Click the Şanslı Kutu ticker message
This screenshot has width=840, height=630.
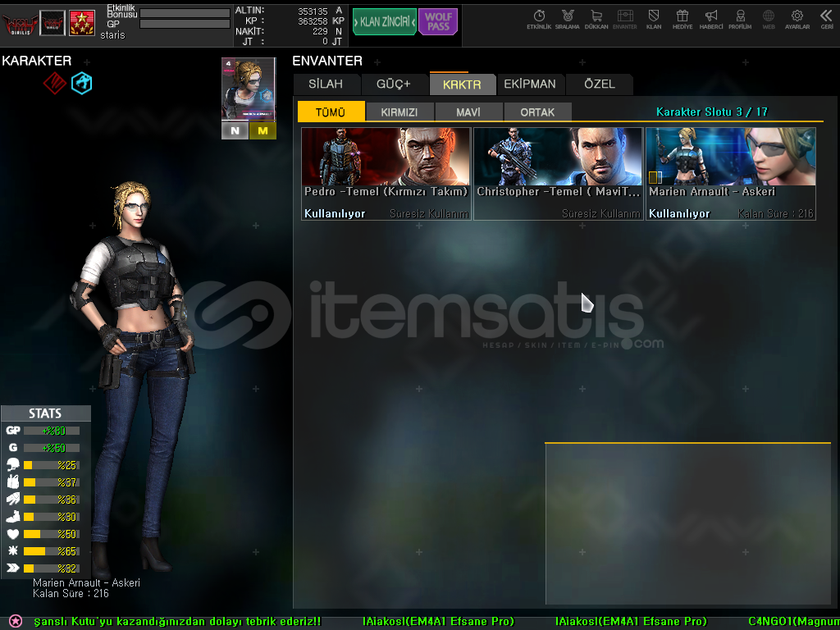177,622
